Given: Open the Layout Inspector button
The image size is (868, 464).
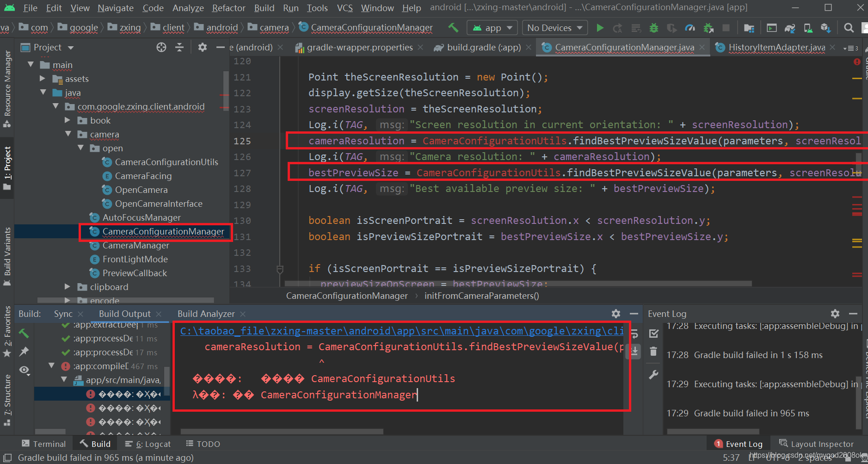Looking at the screenshot, I should (817, 444).
